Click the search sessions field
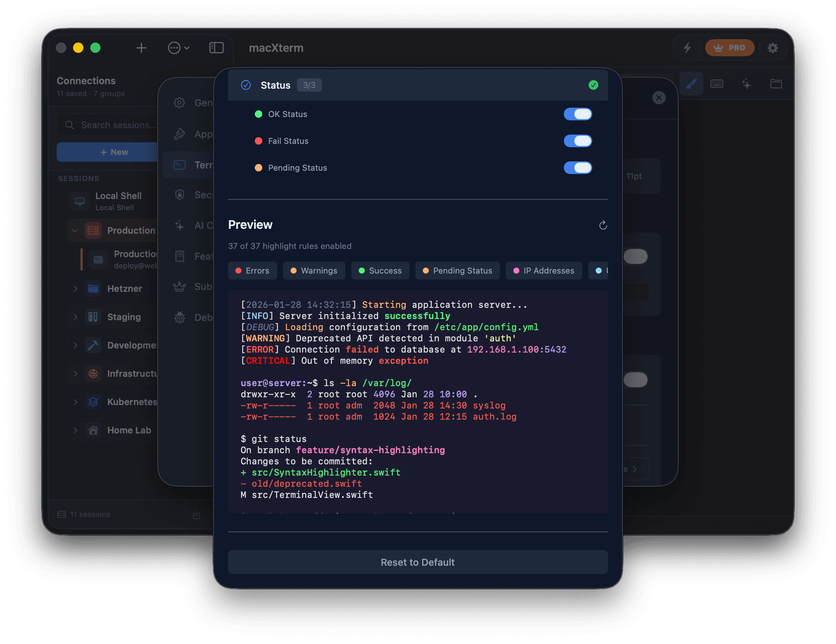The height and width of the screenshot is (644, 836). (111, 125)
